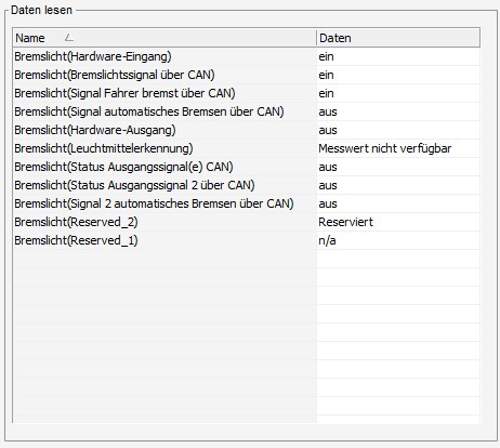Select the Bremslicht(Hardware-Eingang) row
This screenshot has width=500, height=448.
[246, 56]
